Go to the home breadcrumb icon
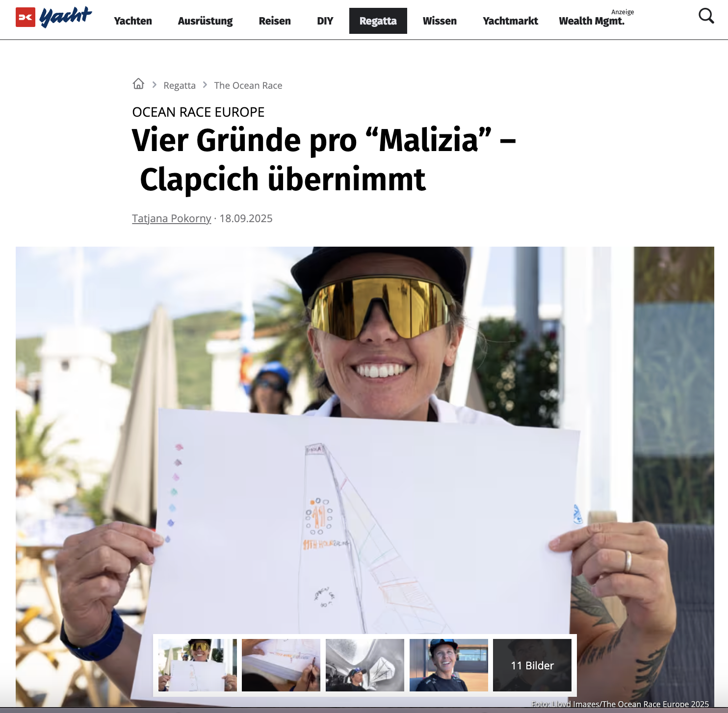The image size is (728, 713). [138, 84]
